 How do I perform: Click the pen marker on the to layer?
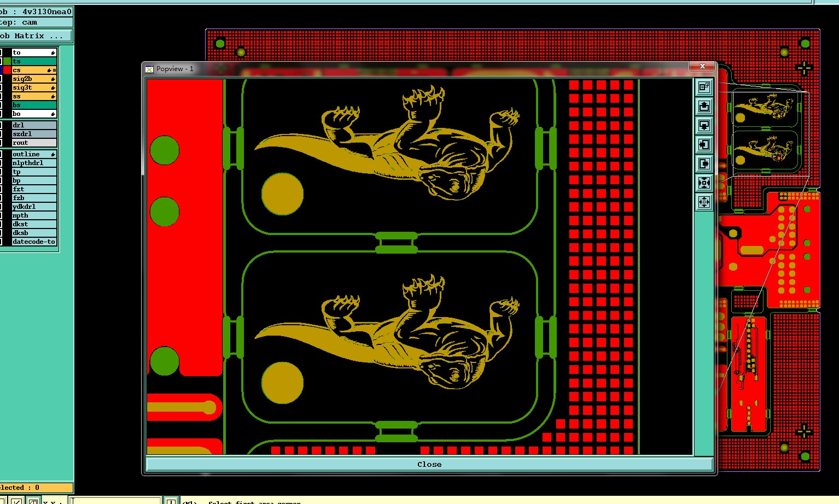click(53, 53)
